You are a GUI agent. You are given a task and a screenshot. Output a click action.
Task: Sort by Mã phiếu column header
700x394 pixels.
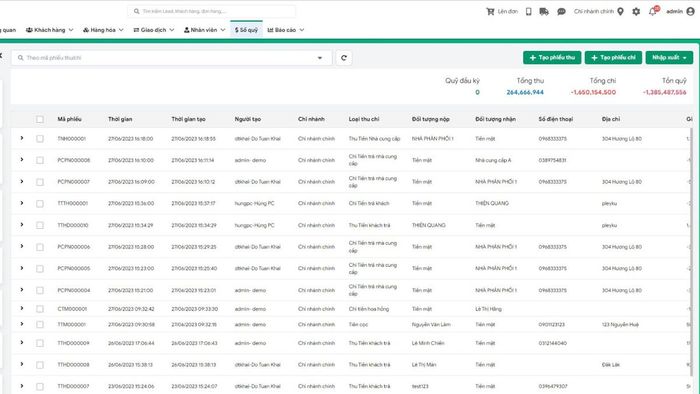coord(69,119)
